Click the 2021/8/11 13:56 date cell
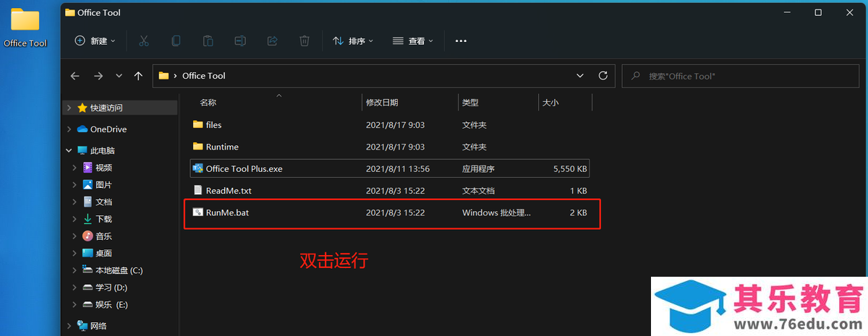Screen dimensions: 868x336 click(x=398, y=169)
